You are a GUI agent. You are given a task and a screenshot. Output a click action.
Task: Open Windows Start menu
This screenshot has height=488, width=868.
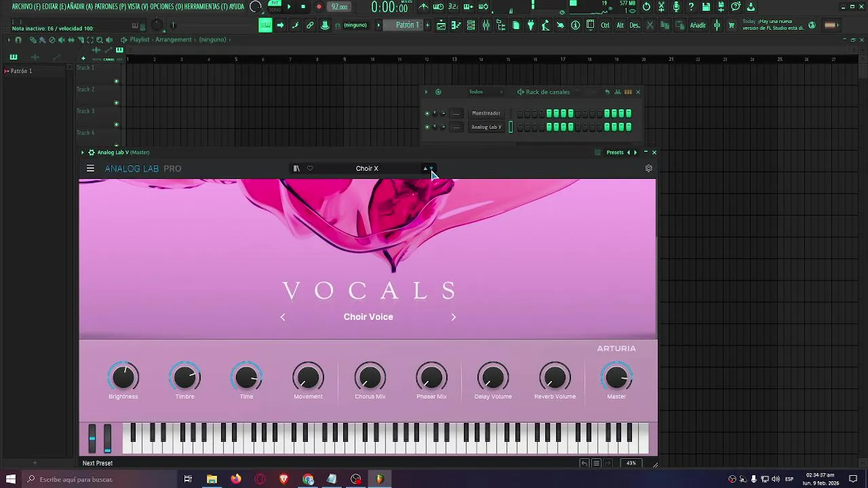10,479
